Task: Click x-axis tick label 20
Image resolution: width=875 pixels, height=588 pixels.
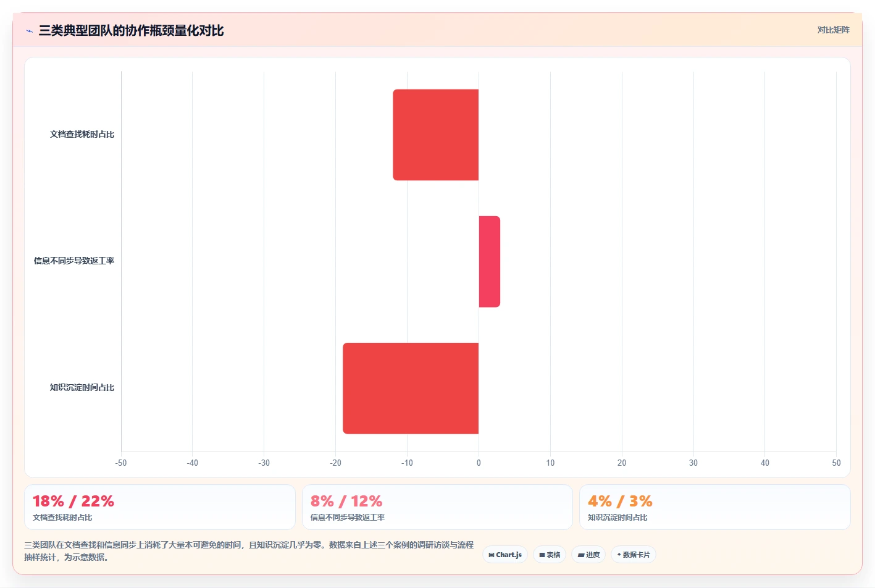Action: coord(622,463)
